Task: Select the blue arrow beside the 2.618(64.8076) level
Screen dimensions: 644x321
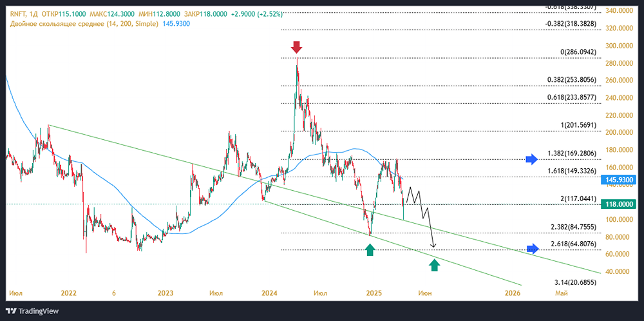Action: 533,248
